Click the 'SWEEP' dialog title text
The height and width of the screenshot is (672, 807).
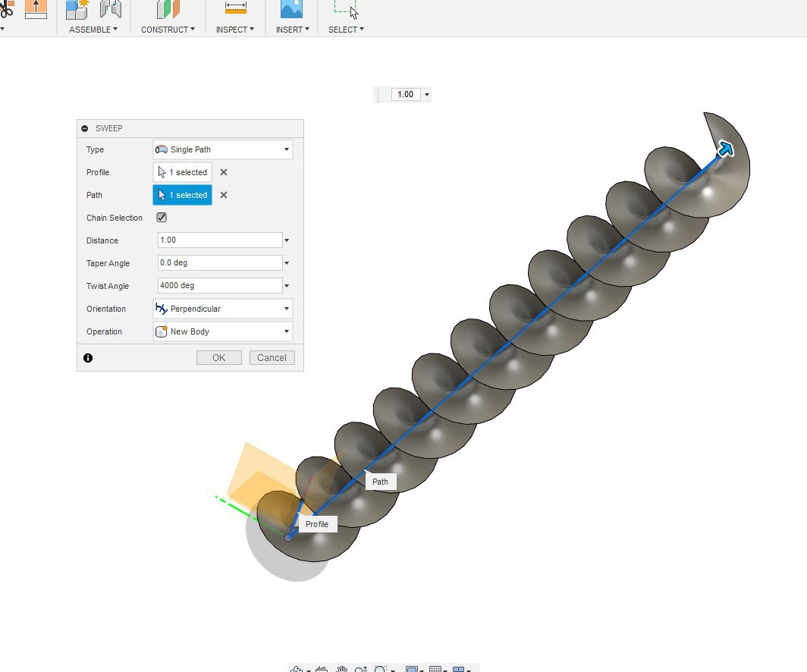[x=109, y=128]
